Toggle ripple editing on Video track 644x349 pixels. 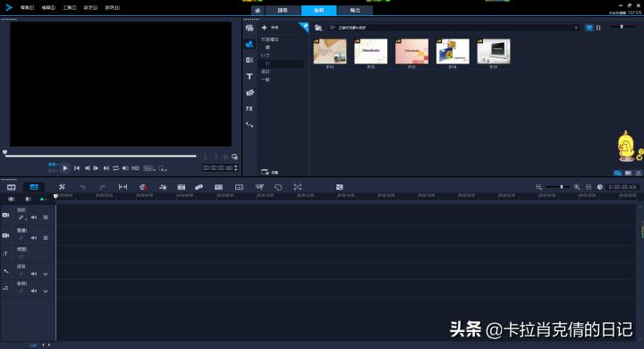click(21, 217)
